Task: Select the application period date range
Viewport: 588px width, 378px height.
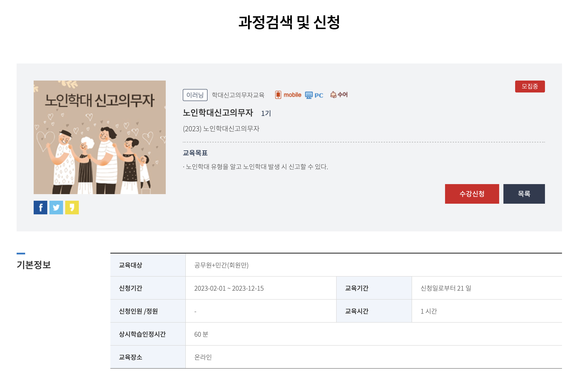Action: pos(229,288)
